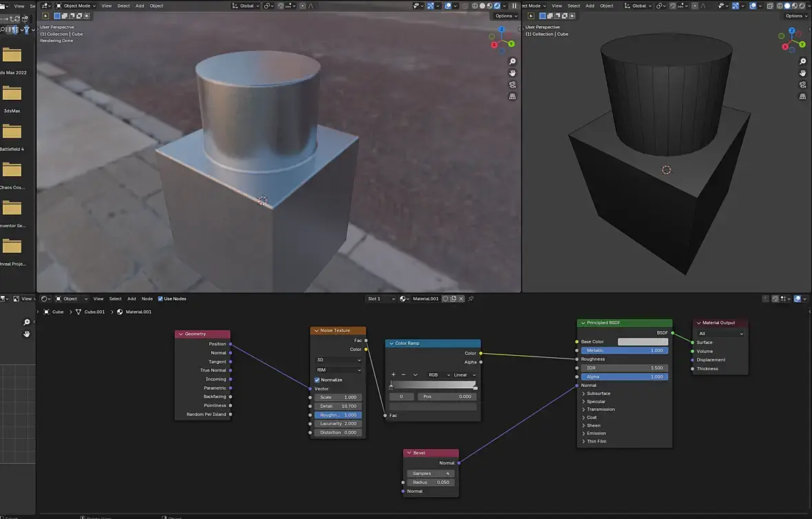Viewport: 812px width, 519px height.
Task: Open the fBM noise type dropdown
Action: click(x=338, y=370)
